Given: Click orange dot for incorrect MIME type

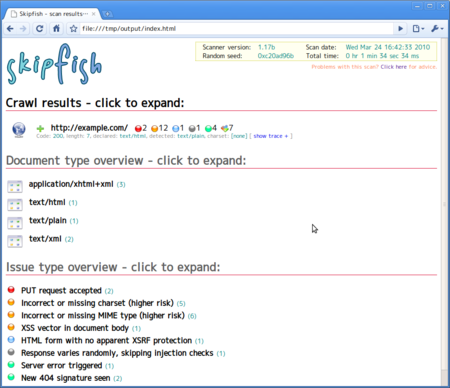Looking at the screenshot, I should (x=11, y=314).
